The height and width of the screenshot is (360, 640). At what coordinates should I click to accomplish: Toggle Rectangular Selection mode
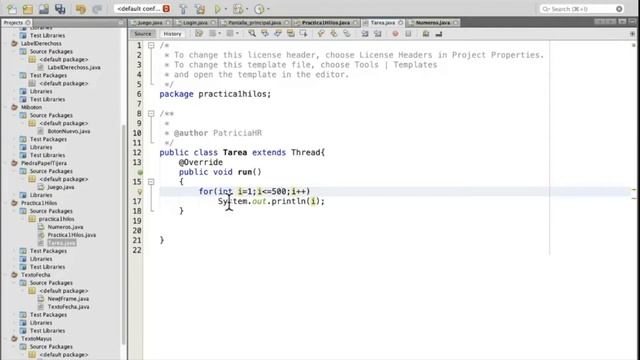[x=303, y=34]
